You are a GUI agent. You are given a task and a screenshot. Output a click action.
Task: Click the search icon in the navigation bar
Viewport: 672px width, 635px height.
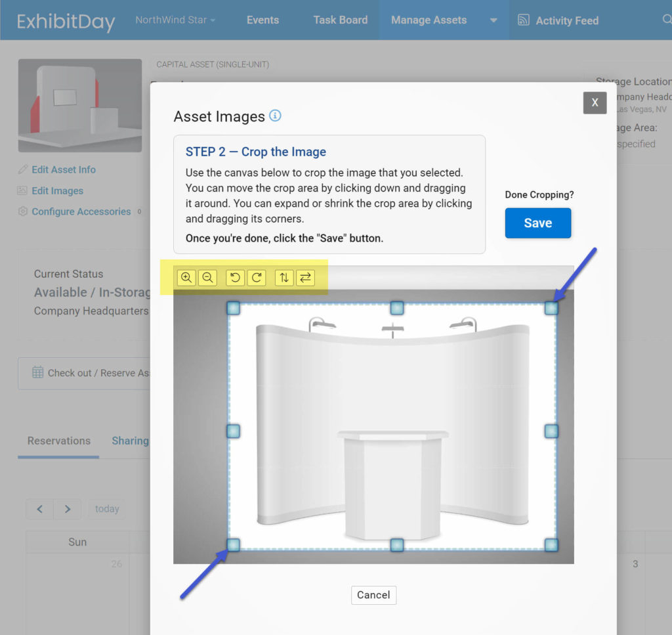[x=668, y=20]
